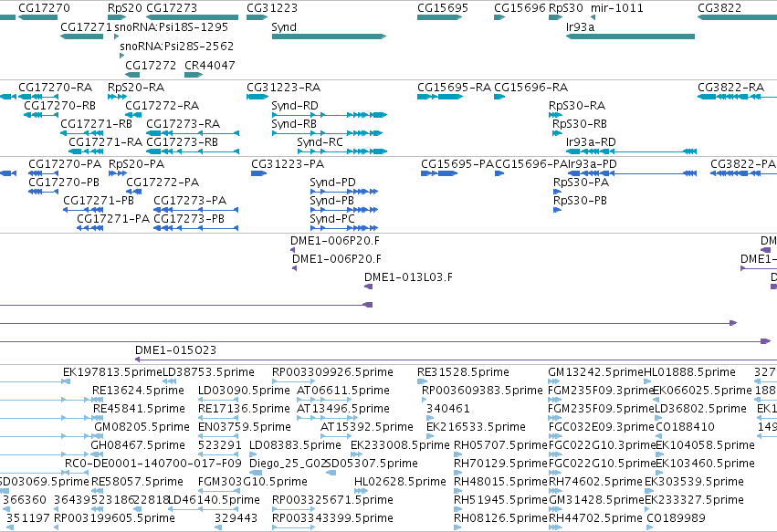777x532 pixels.
Task: Click the CG31223 gene label
Action: tap(272, 8)
